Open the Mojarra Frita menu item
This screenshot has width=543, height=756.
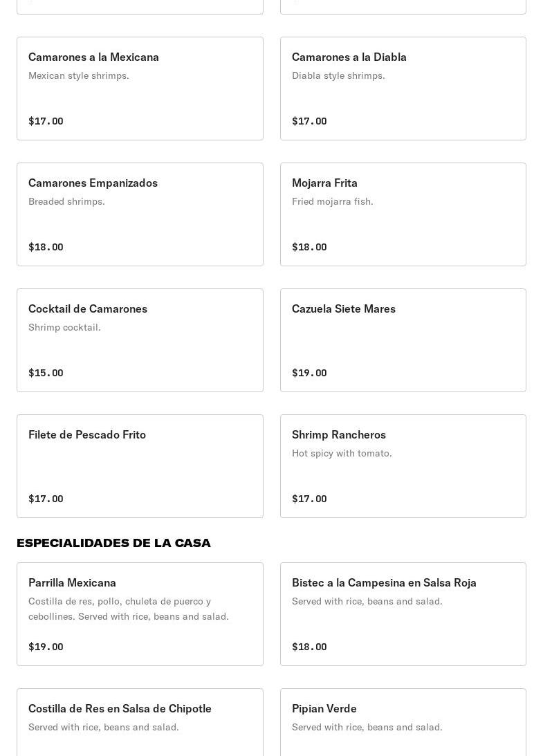(x=403, y=214)
